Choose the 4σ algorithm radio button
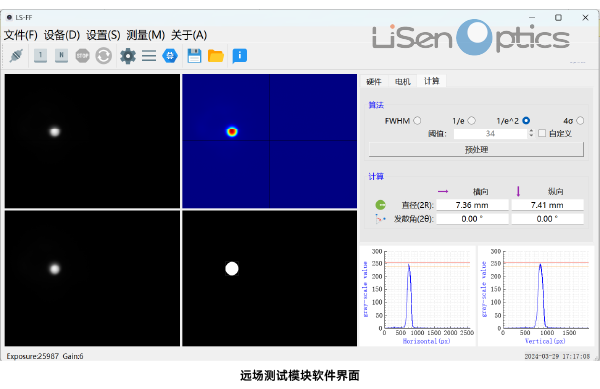600x389 pixels. point(580,121)
